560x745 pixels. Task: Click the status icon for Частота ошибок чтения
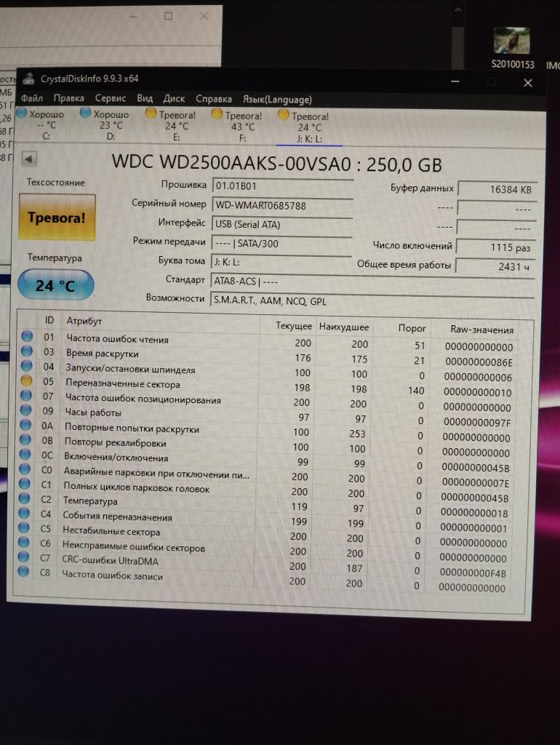[27, 336]
